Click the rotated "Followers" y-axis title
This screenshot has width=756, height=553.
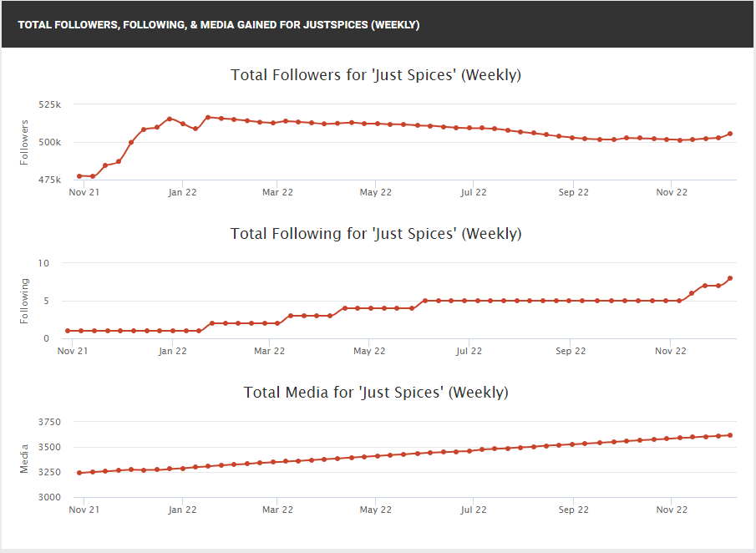click(24, 142)
